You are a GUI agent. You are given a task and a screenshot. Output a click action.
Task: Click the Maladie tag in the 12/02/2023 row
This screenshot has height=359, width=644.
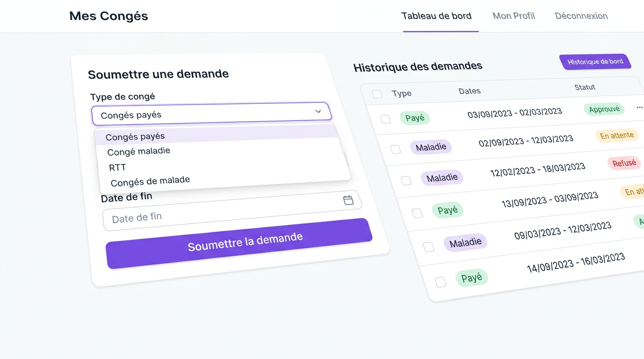click(x=442, y=178)
